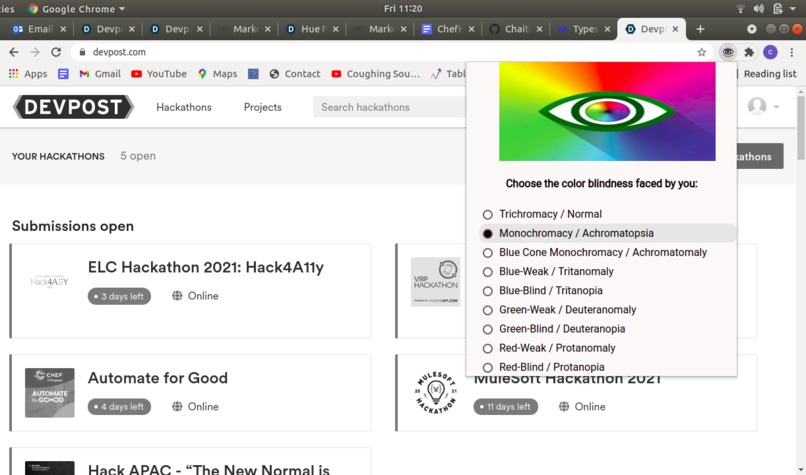
Task: Expand the Devpost user avatar menu
Action: (763, 106)
